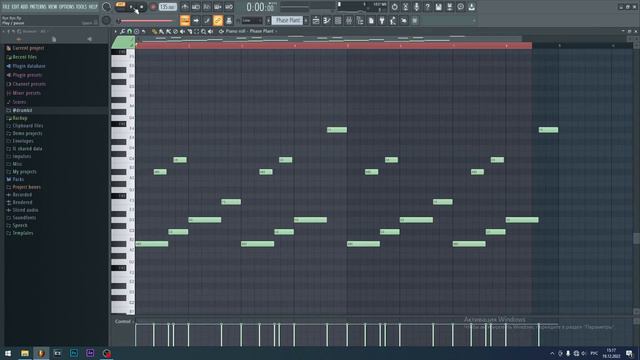Open the FILE menu
Viewport: 640px width, 360px height.
[x=7, y=7]
